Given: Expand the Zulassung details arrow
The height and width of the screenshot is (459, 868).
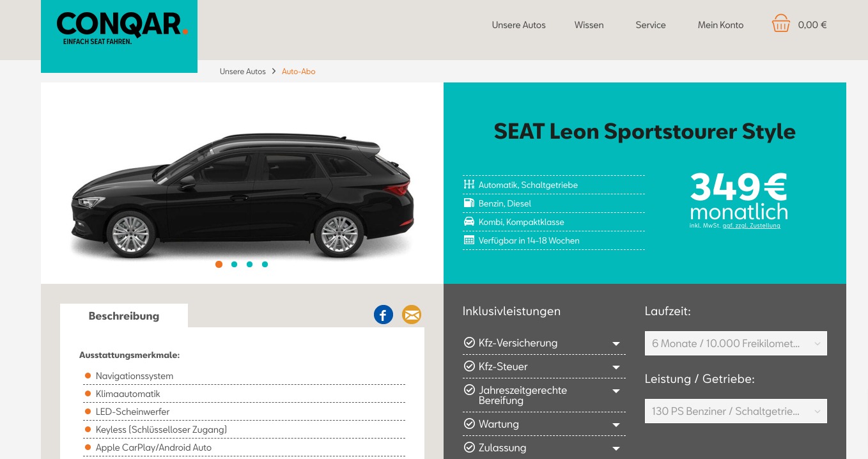Looking at the screenshot, I should point(616,448).
